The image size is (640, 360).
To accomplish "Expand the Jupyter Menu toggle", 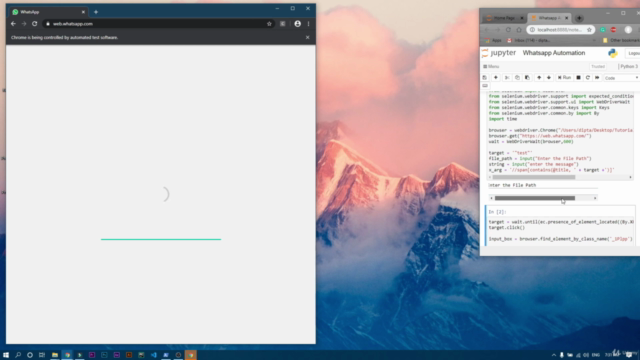I will click(x=491, y=67).
